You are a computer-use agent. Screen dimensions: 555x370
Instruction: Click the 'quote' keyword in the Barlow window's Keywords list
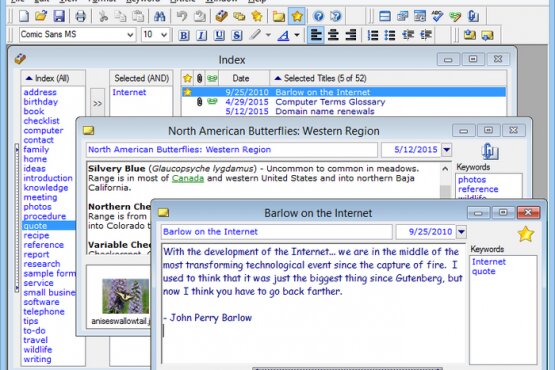[x=484, y=272]
